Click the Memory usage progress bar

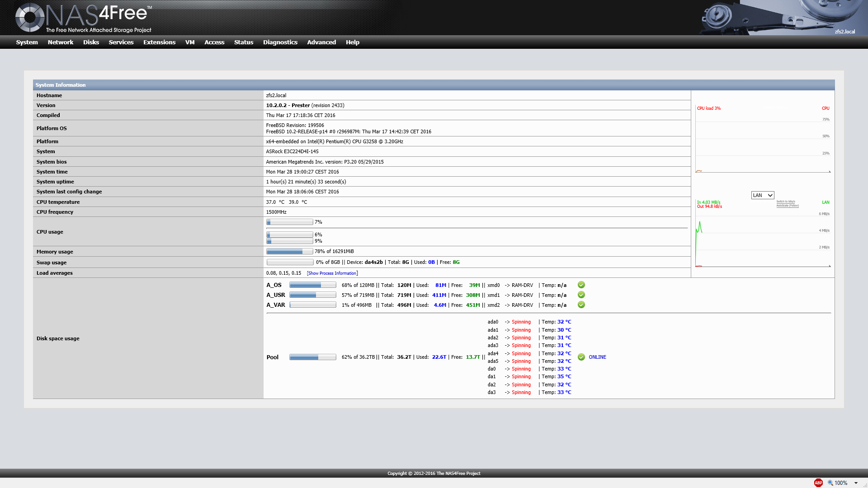pos(289,251)
